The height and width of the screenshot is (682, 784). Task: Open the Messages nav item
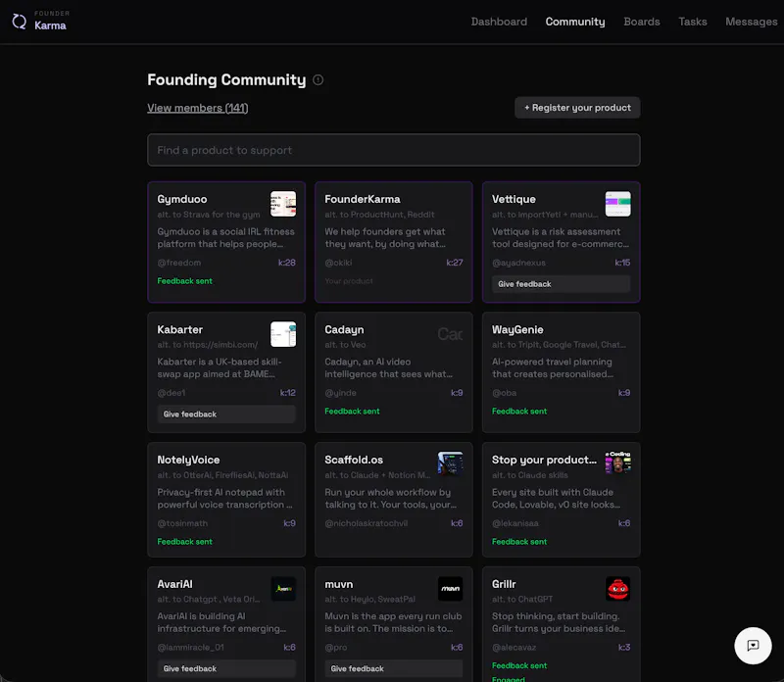752,22
